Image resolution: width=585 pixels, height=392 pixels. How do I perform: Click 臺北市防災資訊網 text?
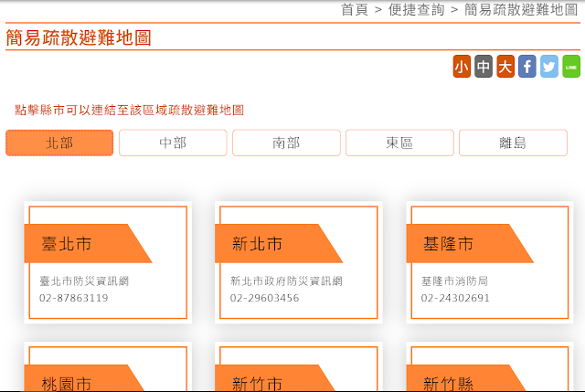pos(84,281)
